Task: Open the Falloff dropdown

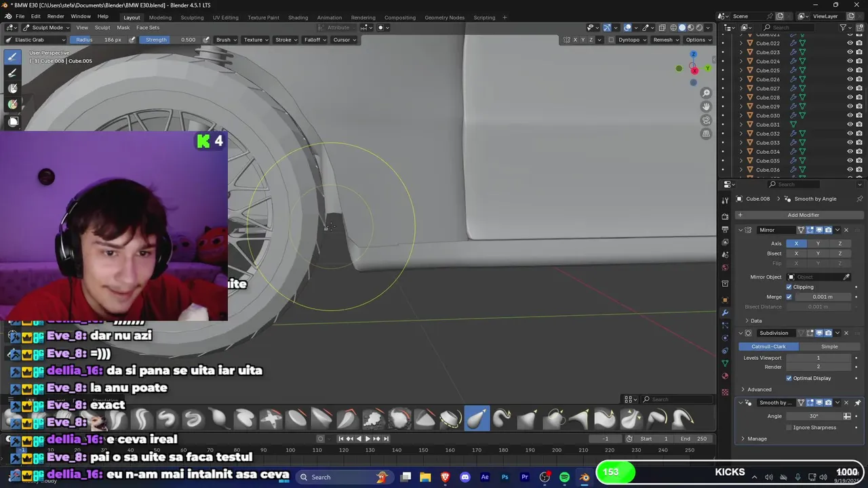Action: [315, 39]
